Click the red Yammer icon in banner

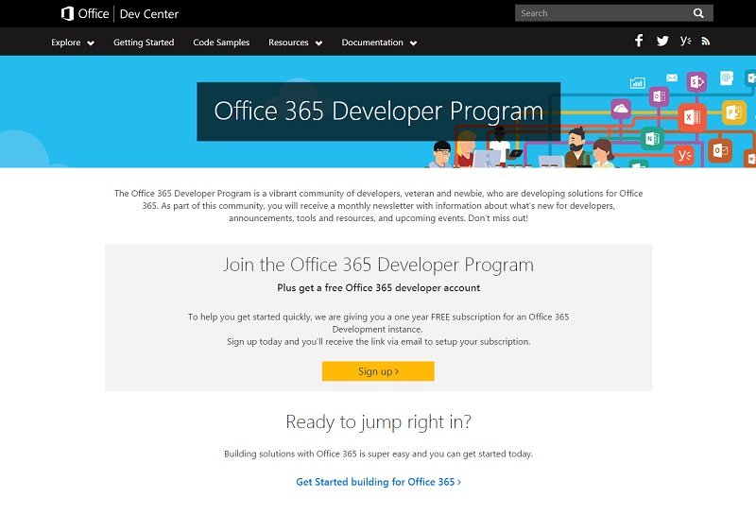[683, 155]
